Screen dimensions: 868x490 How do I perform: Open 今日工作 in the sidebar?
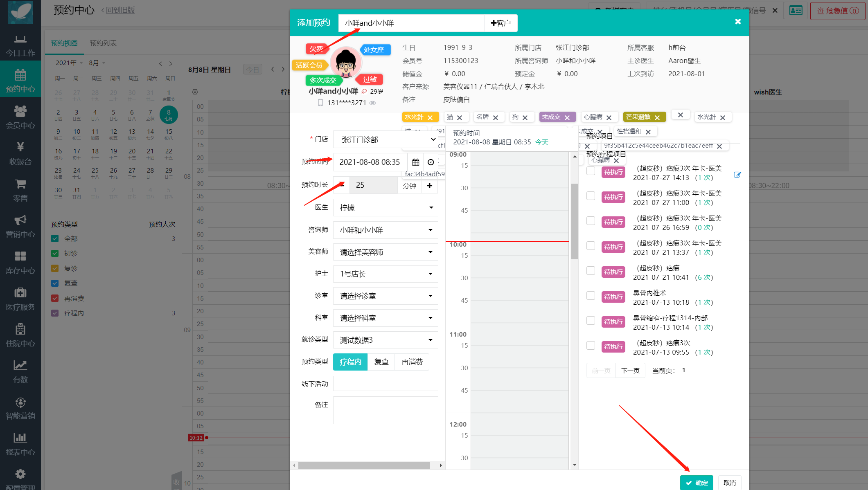point(20,46)
